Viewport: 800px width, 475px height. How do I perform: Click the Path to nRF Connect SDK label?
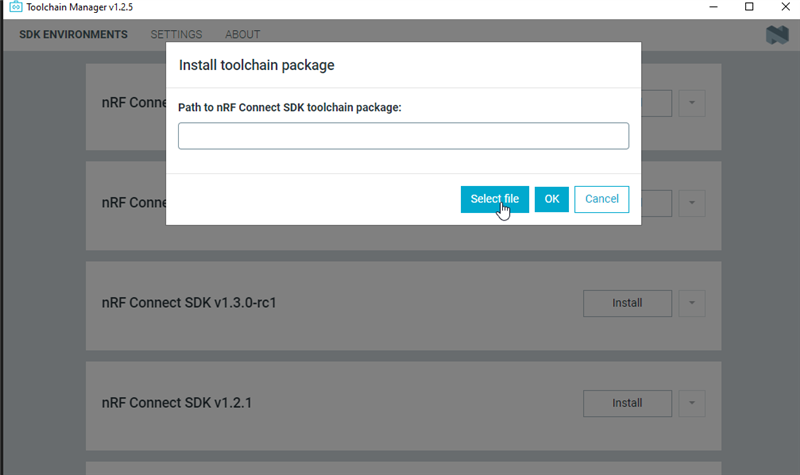[x=290, y=108]
